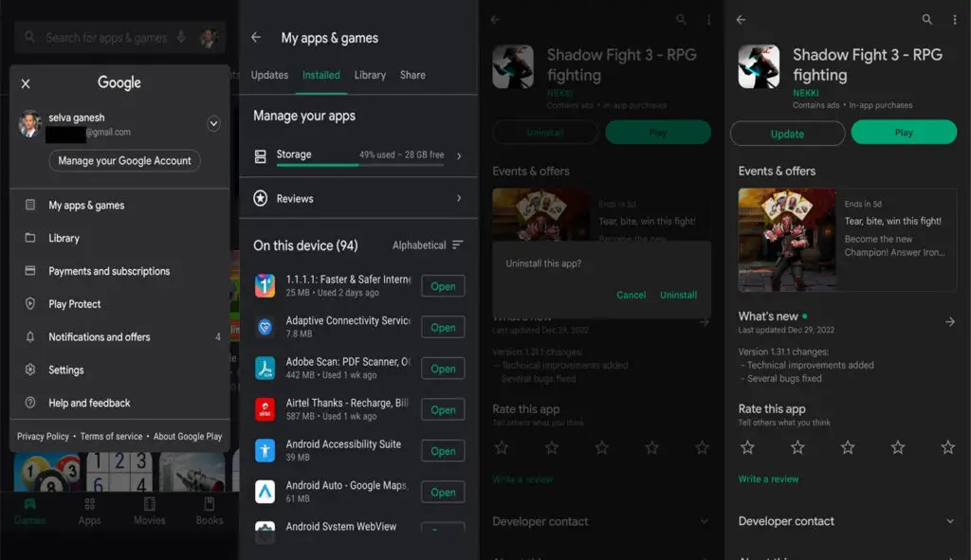Open Notifications and offers
971x560 pixels.
(x=120, y=337)
